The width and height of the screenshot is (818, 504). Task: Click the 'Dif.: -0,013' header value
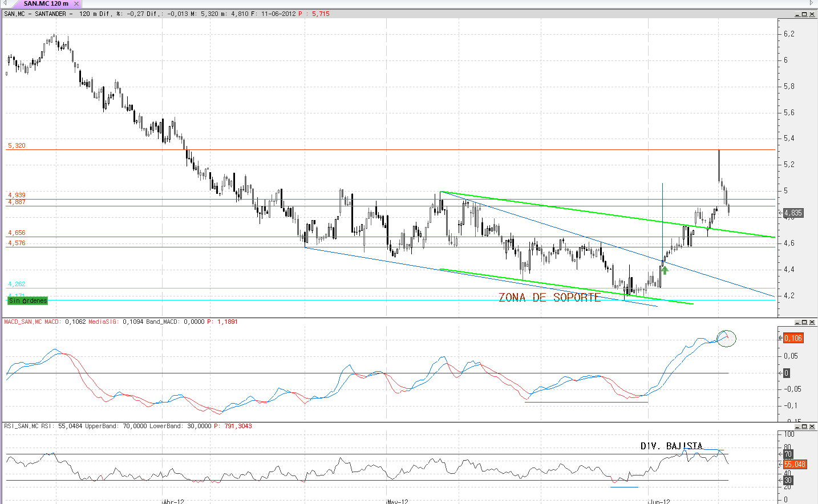pos(167,14)
